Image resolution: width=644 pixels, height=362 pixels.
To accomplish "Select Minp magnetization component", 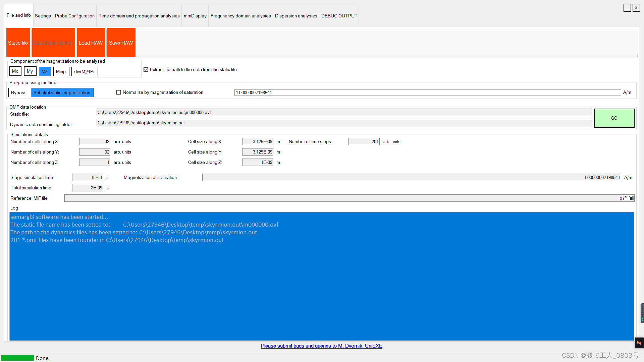I will 61,71.
